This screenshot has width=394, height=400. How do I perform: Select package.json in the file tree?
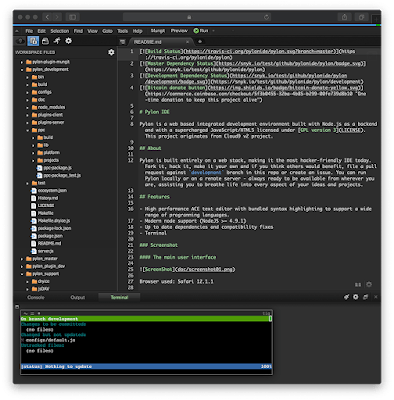[x=47, y=236]
